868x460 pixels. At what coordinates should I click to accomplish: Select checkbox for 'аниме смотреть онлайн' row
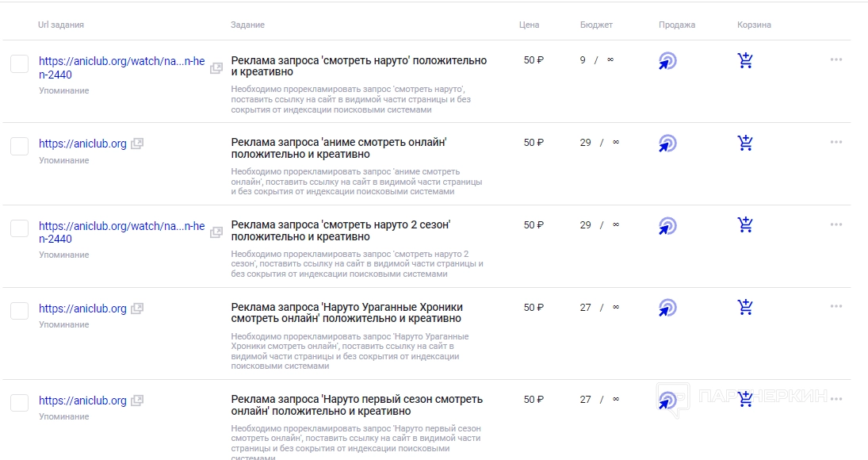pos(20,146)
